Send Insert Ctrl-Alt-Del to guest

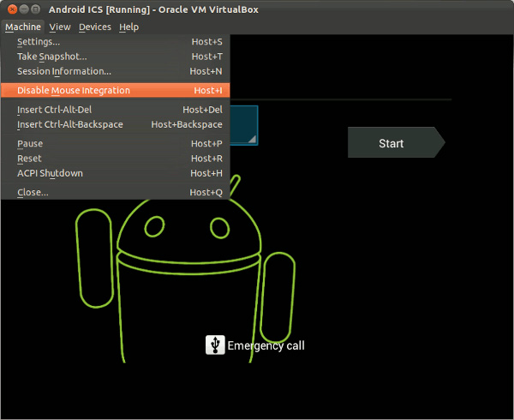[116, 110]
